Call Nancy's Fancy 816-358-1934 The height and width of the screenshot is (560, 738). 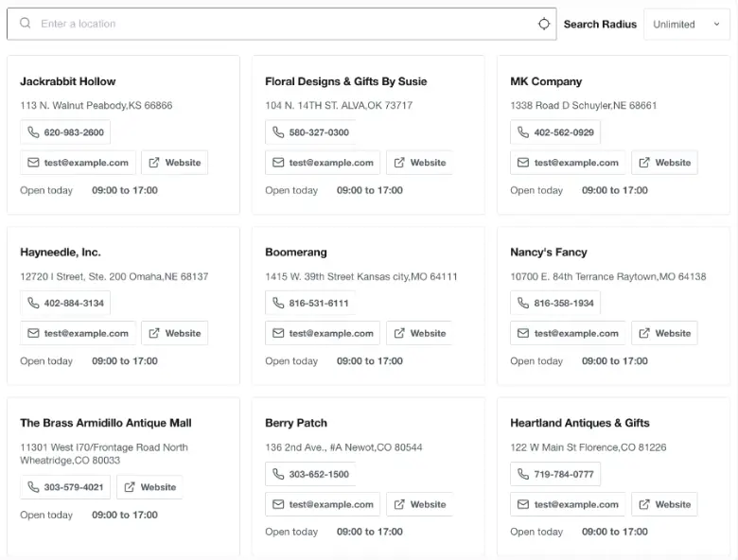(555, 303)
